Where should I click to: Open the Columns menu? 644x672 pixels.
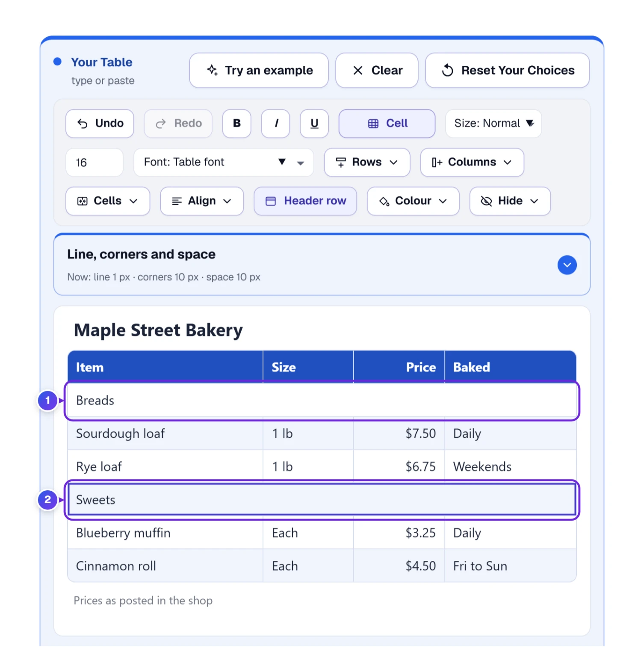click(472, 162)
